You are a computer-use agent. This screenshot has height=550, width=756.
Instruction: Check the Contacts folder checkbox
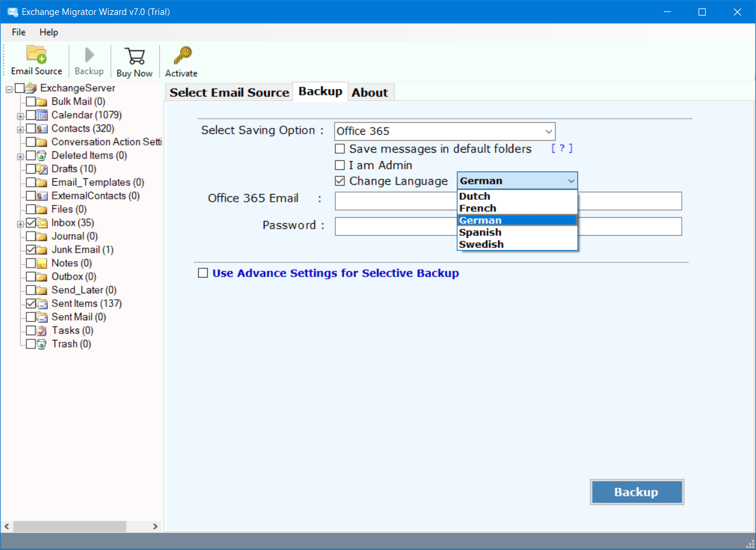coord(31,129)
